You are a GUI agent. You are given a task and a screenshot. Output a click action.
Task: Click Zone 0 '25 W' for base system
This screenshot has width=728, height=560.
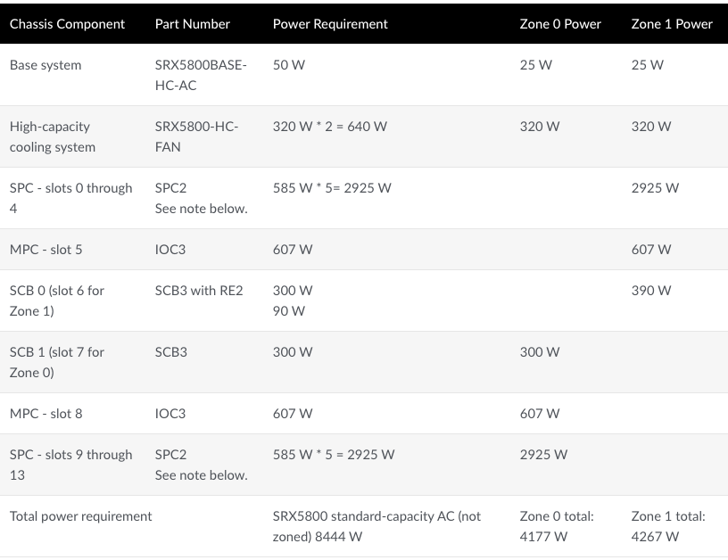click(536, 65)
